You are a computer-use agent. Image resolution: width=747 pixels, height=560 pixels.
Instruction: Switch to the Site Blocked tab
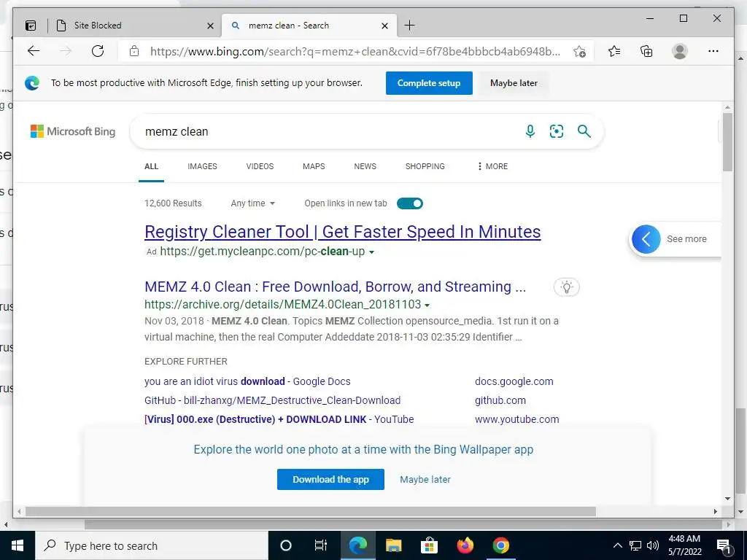(135, 26)
